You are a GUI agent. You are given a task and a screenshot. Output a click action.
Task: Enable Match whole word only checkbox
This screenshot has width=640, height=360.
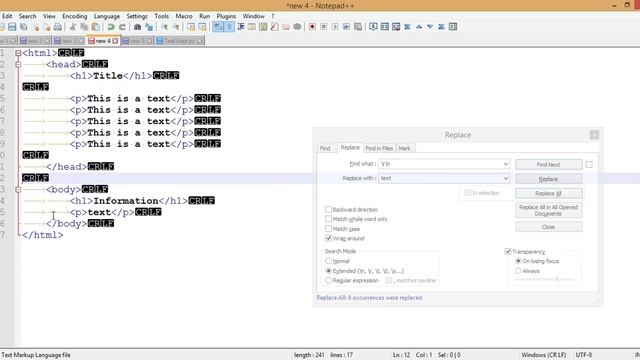[328, 219]
